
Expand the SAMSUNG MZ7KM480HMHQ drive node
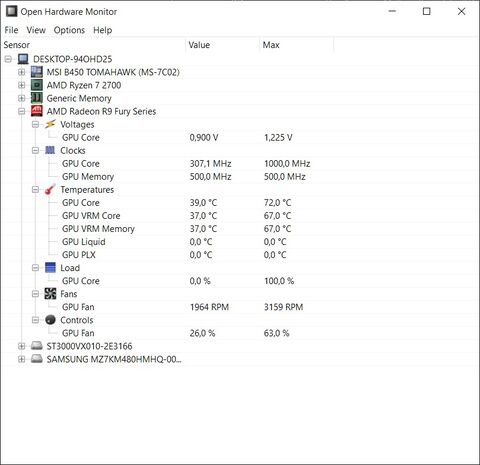[x=22, y=359]
